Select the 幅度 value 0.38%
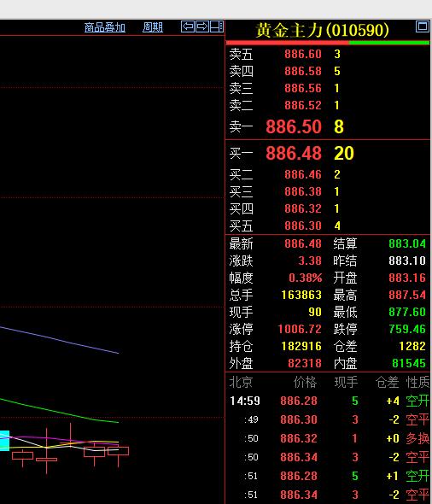This screenshot has width=432, height=504. (305, 278)
